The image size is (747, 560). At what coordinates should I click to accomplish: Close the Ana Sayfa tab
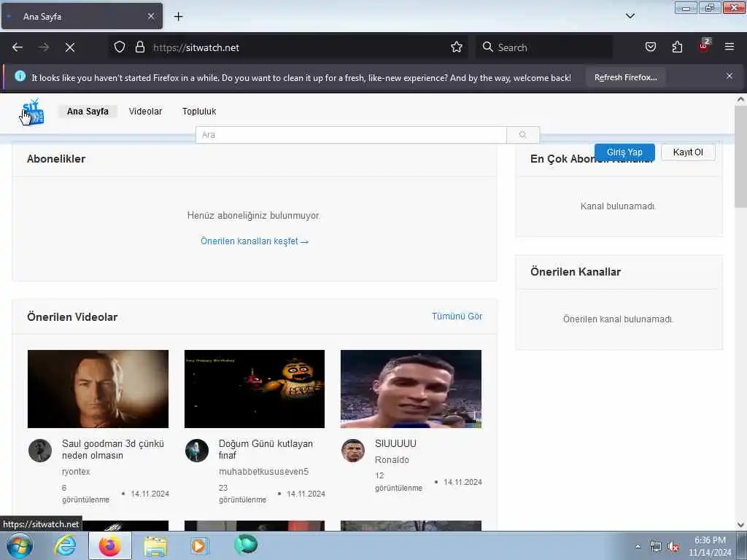tap(150, 16)
